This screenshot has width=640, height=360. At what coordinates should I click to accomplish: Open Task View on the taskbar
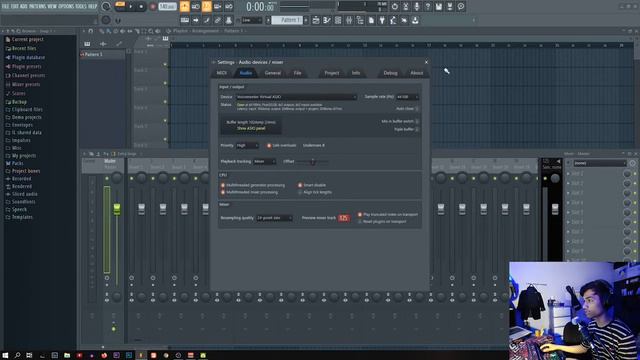(29, 355)
